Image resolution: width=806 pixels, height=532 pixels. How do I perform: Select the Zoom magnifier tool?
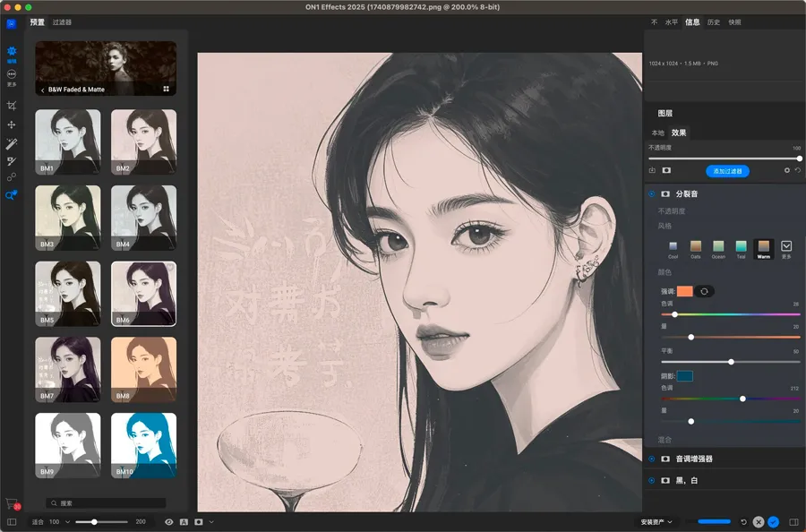click(x=12, y=195)
